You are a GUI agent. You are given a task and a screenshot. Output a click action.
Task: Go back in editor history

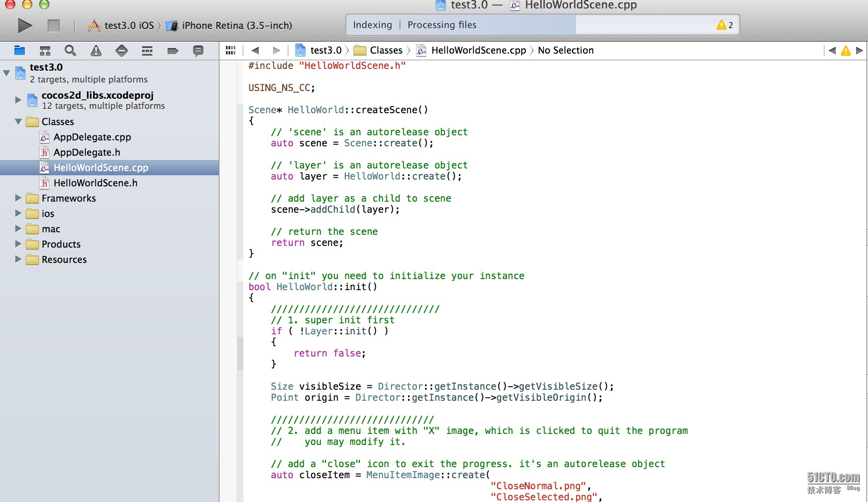click(255, 50)
